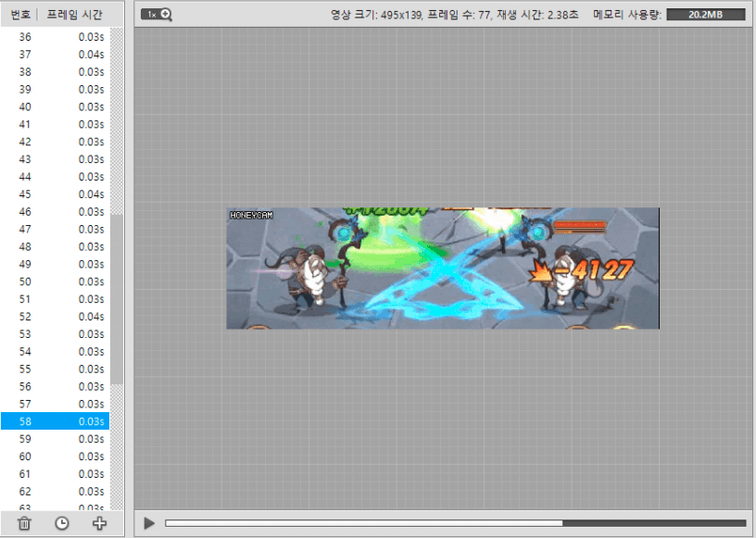
Task: Select frame 36 row
Action: coord(55,37)
